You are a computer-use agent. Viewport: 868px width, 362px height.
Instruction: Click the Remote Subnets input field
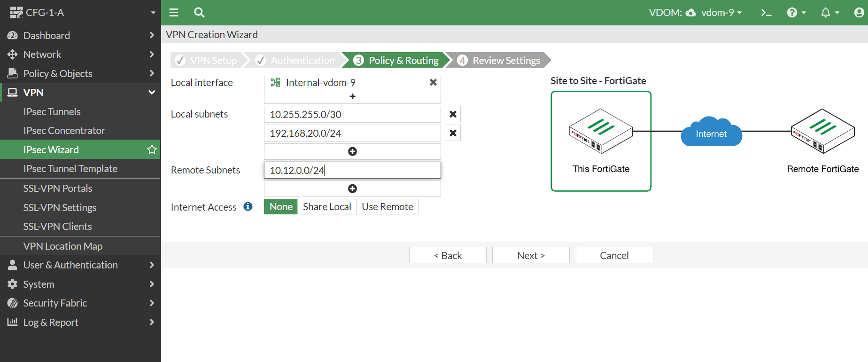tap(352, 170)
